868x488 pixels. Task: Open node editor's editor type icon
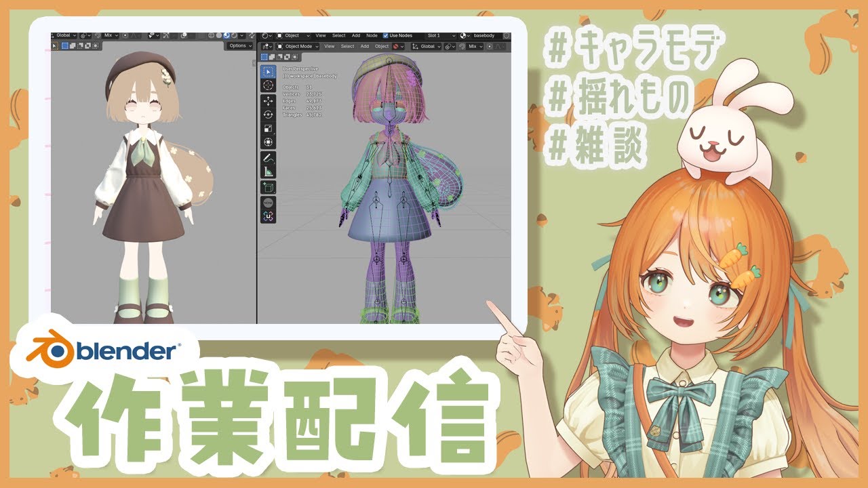[x=266, y=35]
